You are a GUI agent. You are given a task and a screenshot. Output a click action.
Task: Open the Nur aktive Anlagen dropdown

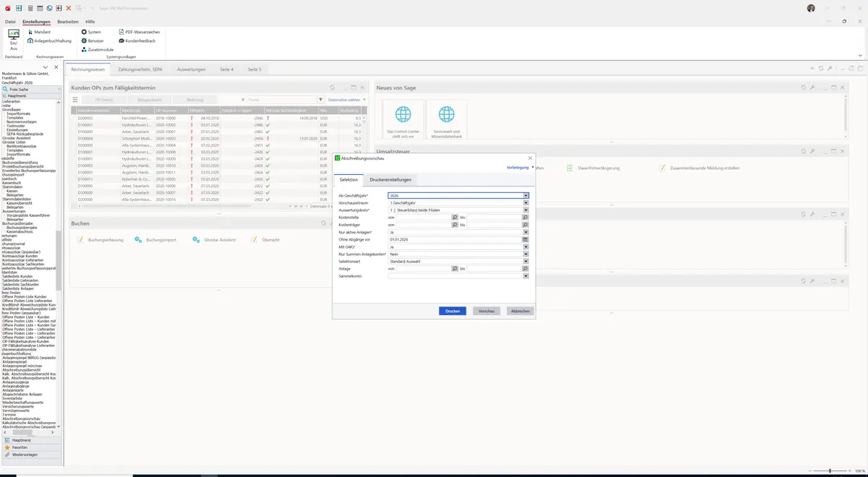[526, 232]
